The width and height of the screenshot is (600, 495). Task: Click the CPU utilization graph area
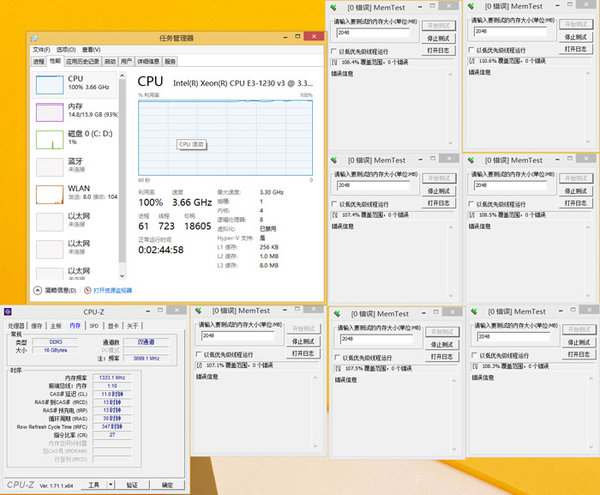tap(225, 138)
